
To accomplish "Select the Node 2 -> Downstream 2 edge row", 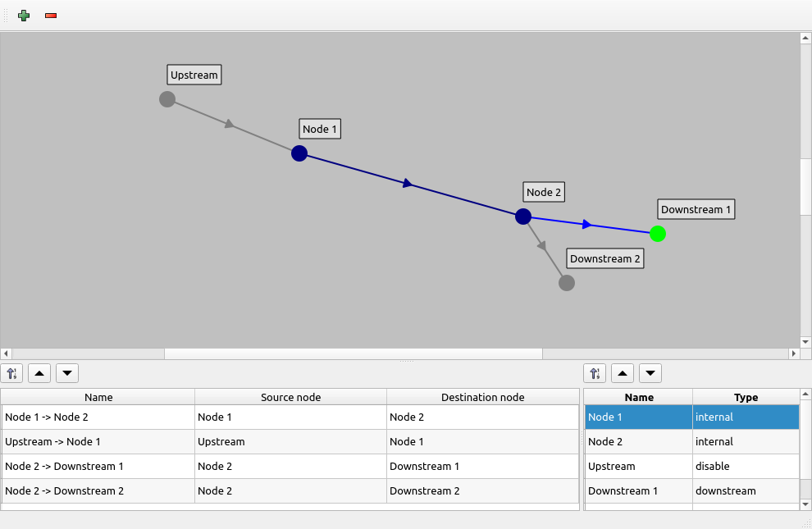I will click(x=98, y=491).
